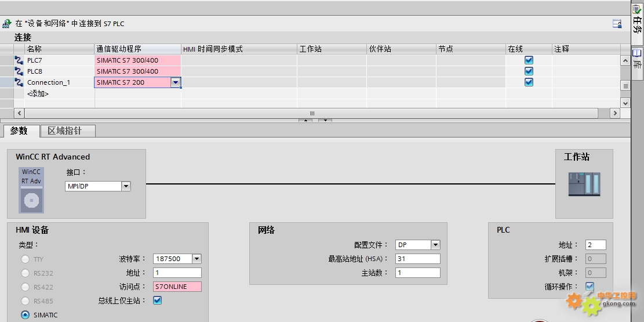Open the baud rate 187500 dropdown

tap(197, 259)
